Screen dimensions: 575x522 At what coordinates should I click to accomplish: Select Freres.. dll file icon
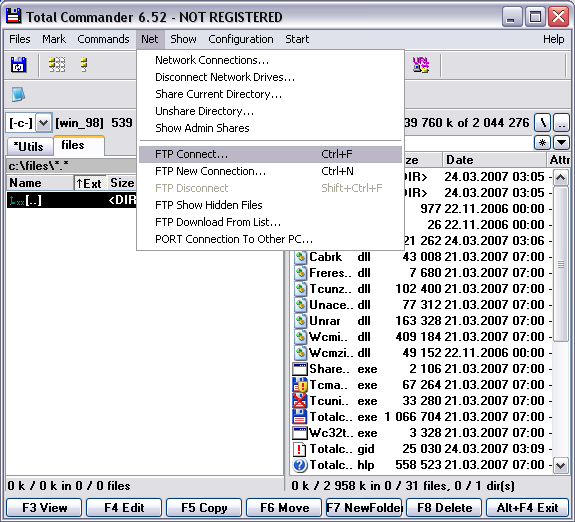click(x=300, y=273)
